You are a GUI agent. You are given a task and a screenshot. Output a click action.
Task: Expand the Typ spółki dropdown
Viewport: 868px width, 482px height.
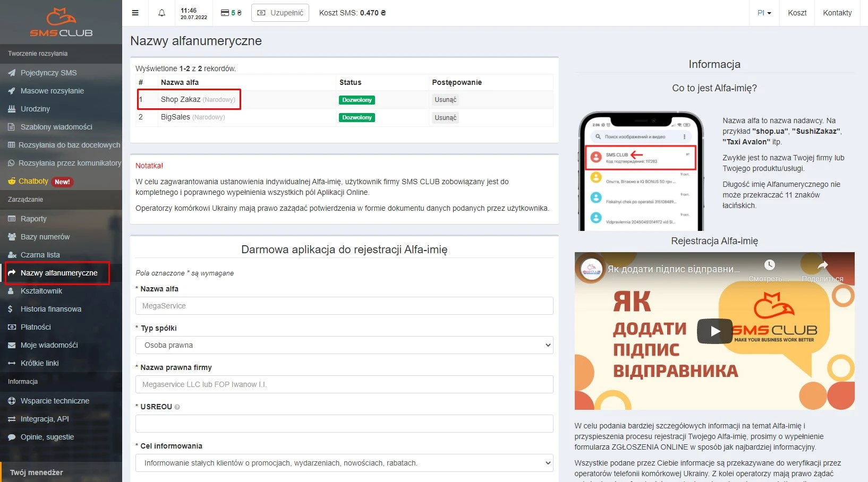[x=344, y=345]
